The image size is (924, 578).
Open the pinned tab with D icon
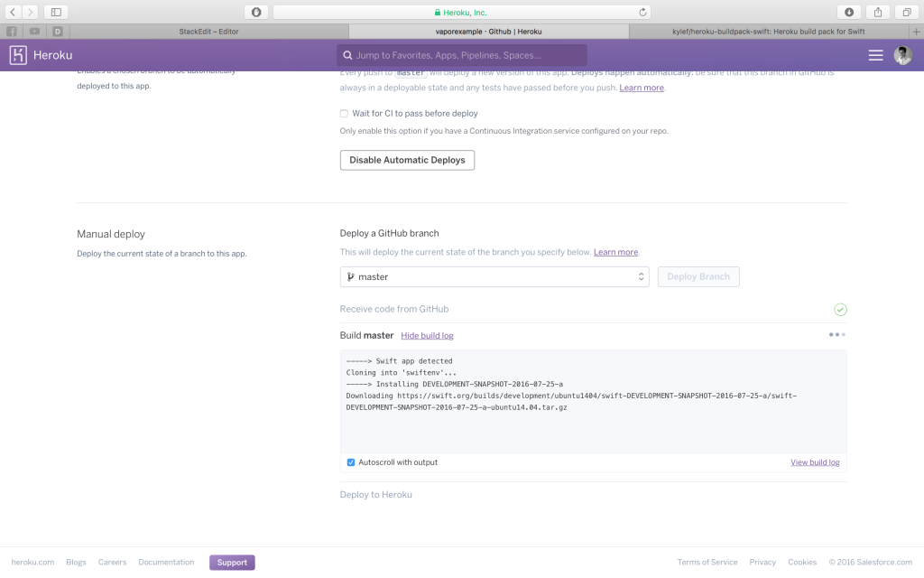pyautogui.click(x=58, y=32)
